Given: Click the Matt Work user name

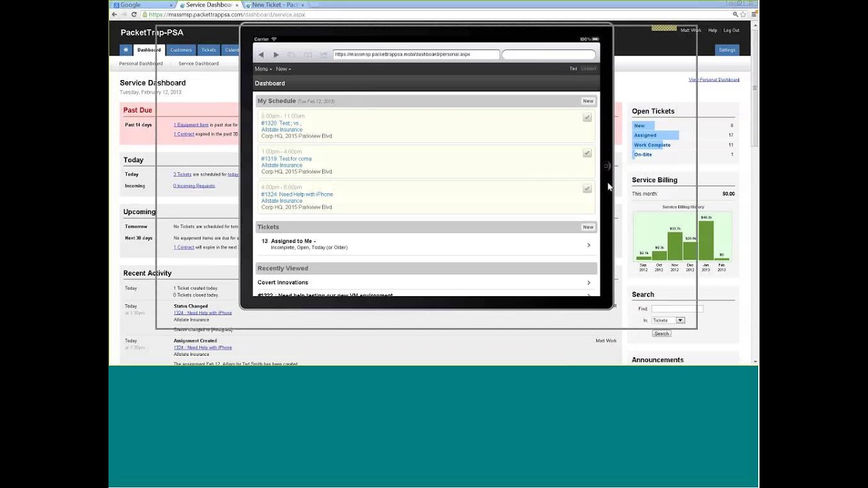Looking at the screenshot, I should tap(691, 30).
